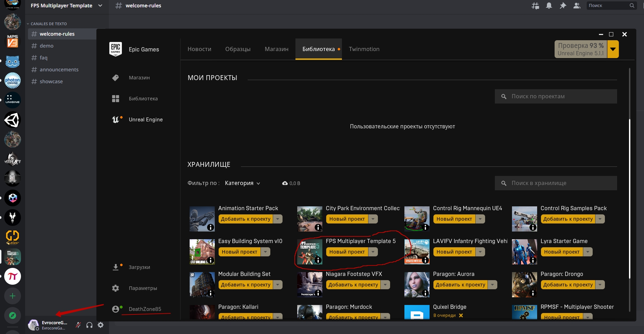
Task: Toggle headphones deafen button
Action: (x=89, y=325)
